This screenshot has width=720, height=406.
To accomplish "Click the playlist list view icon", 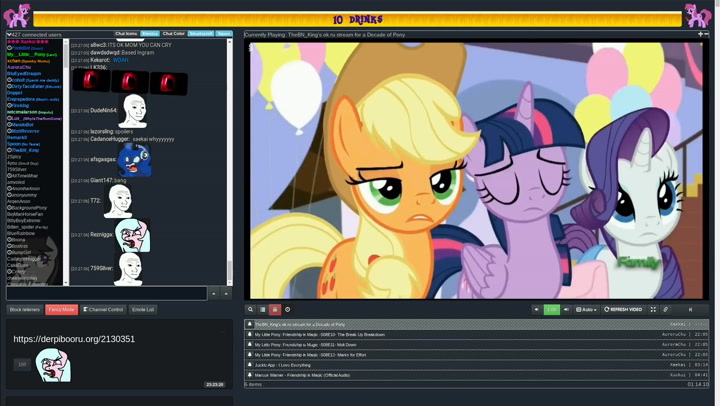I will pyautogui.click(x=263, y=310).
